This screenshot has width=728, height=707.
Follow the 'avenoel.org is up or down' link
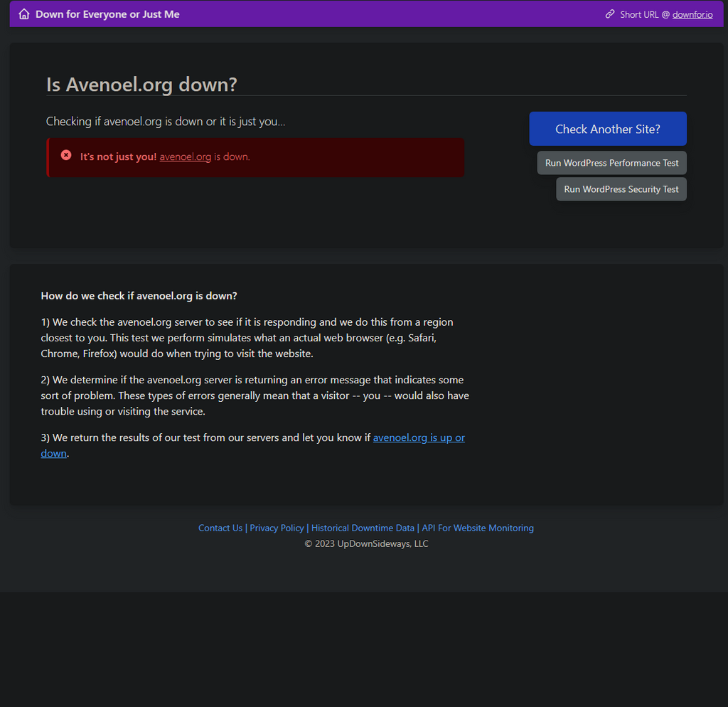pyautogui.click(x=419, y=437)
